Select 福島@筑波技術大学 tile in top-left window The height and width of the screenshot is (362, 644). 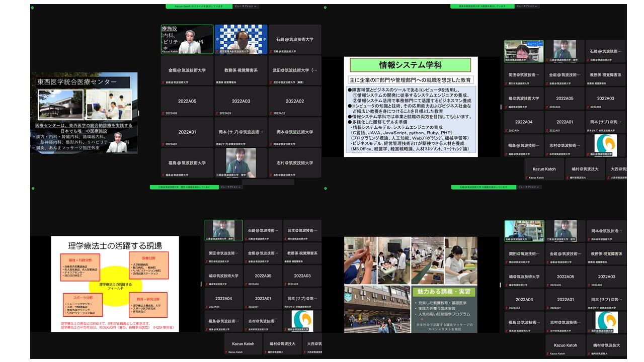187,163
